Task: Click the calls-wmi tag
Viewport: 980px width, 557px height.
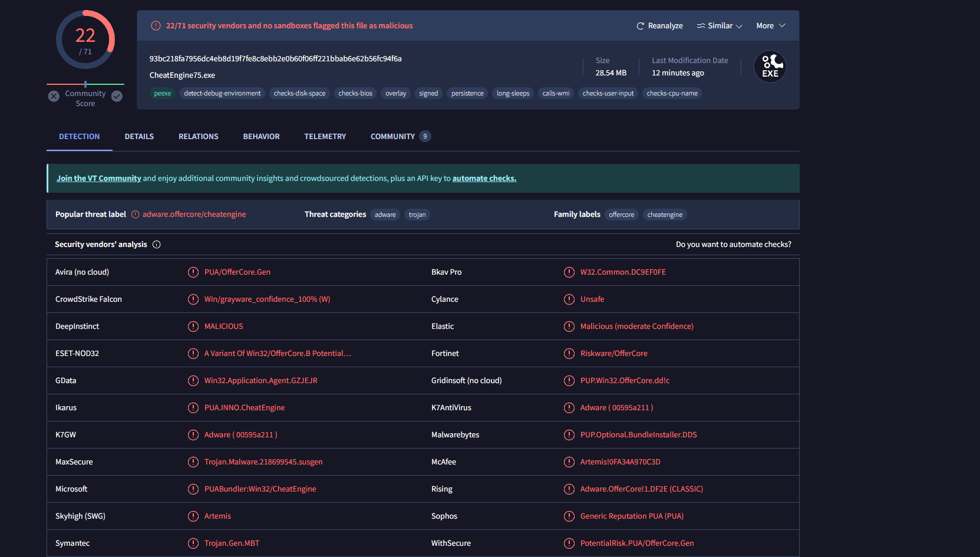Action: [556, 94]
